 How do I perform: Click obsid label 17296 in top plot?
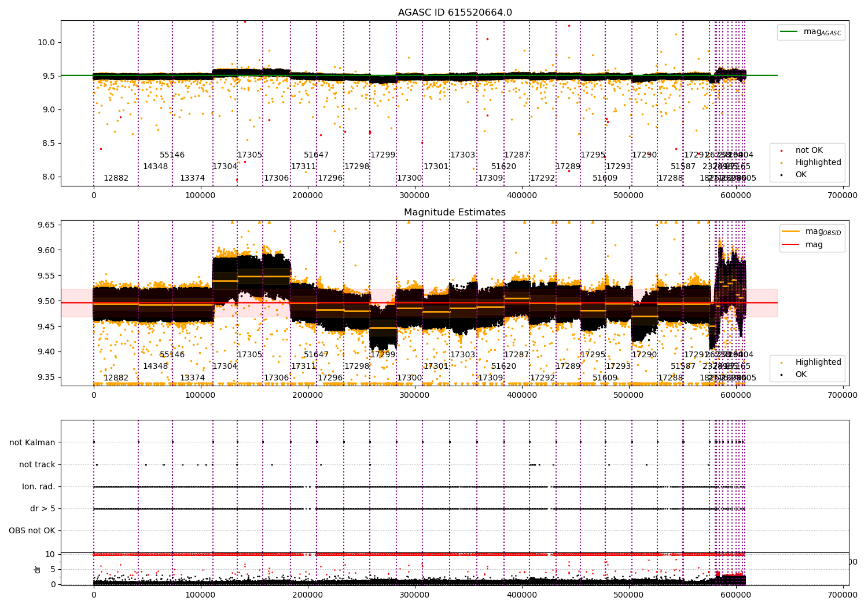click(330, 178)
